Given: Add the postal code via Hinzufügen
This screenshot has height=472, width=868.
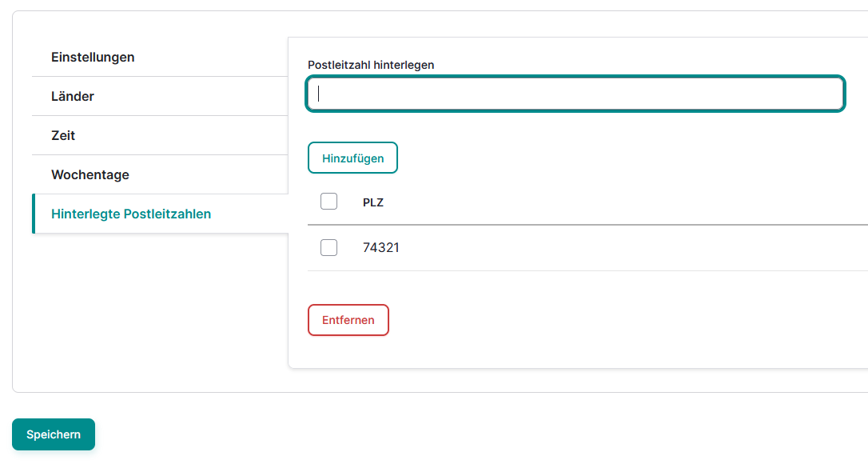Looking at the screenshot, I should 352,158.
